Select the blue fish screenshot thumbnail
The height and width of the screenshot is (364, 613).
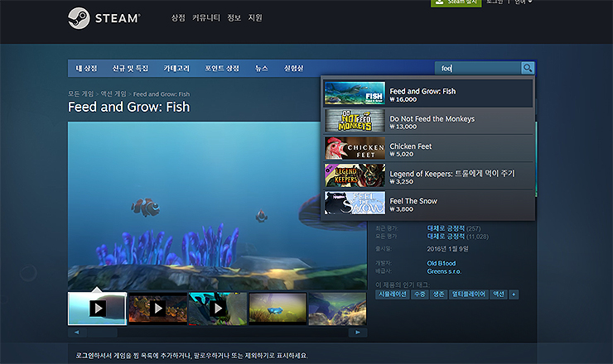278,309
